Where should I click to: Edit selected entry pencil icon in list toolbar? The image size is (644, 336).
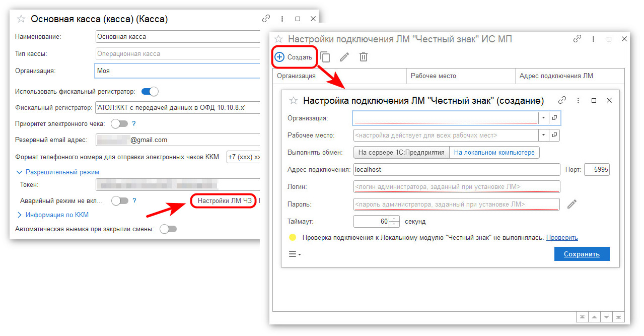[x=344, y=57]
